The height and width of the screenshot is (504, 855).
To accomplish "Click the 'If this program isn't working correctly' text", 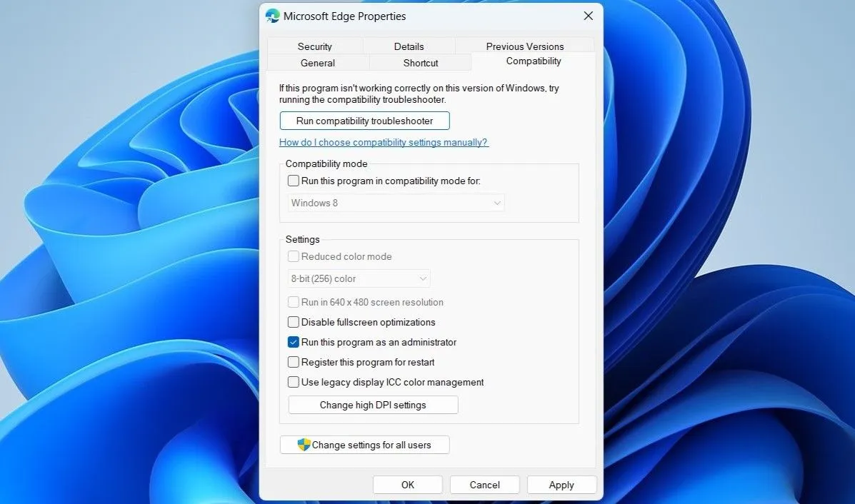I will pos(419,94).
